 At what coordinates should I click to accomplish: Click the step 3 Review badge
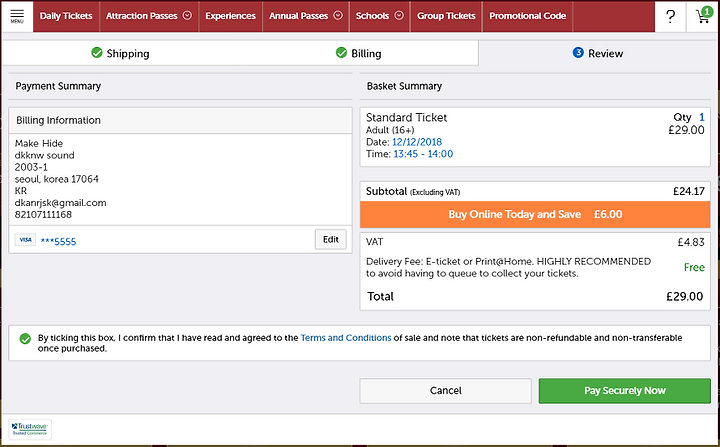coord(578,53)
